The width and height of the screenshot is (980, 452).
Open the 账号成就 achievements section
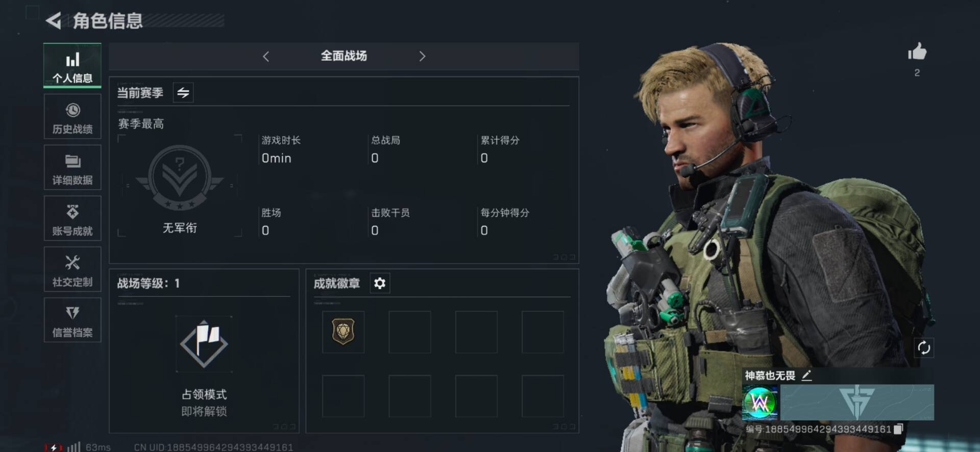click(x=72, y=219)
